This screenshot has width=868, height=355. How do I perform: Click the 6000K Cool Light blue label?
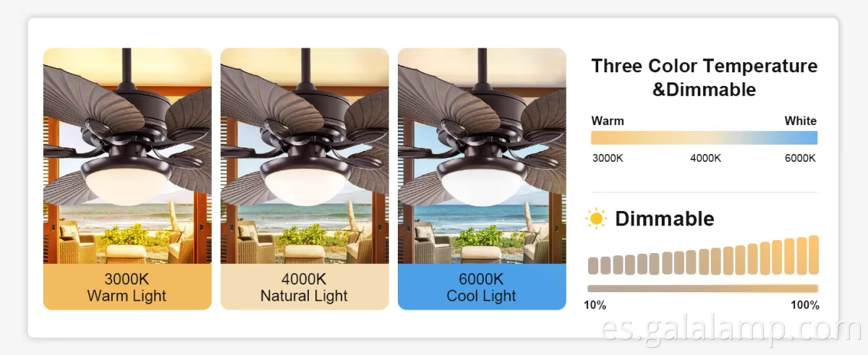(x=482, y=287)
